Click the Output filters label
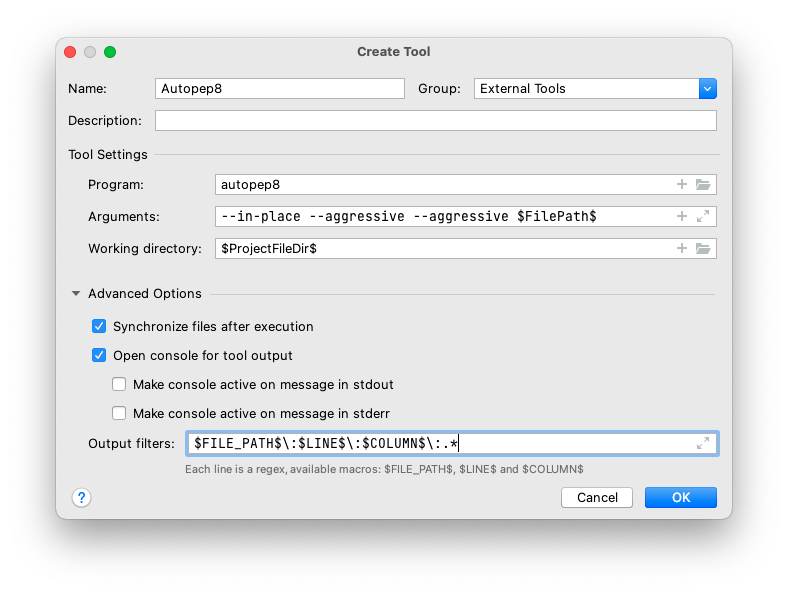 [x=132, y=444]
